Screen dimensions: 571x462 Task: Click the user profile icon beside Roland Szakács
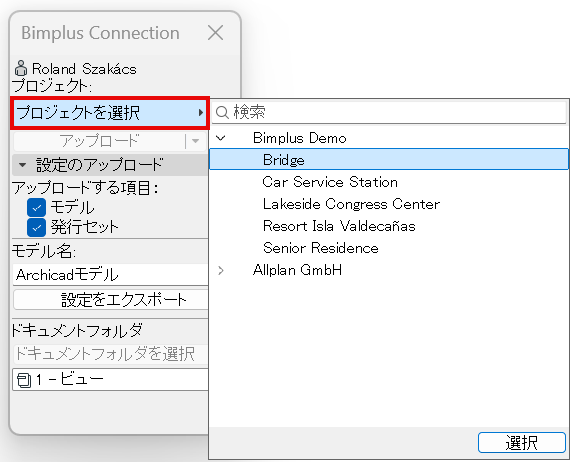(x=21, y=68)
